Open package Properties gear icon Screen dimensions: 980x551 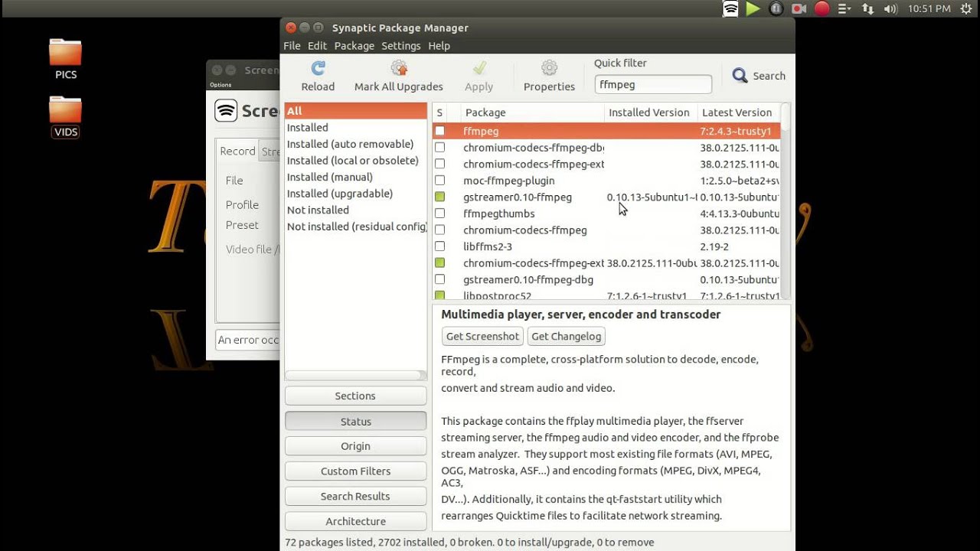549,68
